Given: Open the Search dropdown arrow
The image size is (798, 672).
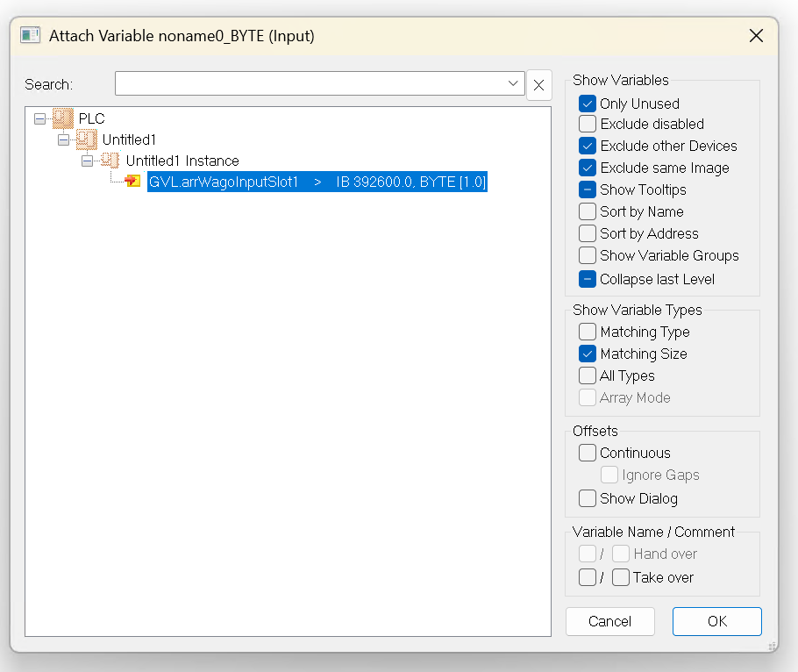Looking at the screenshot, I should [514, 84].
